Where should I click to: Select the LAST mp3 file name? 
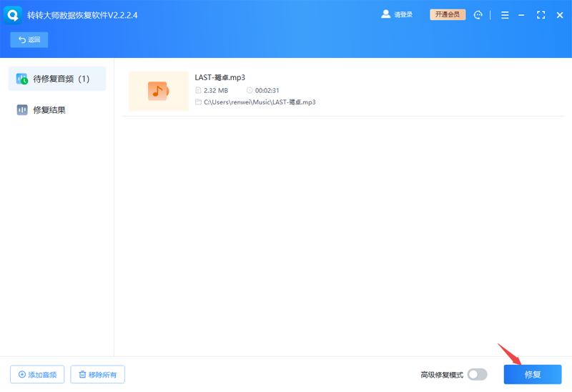click(220, 77)
